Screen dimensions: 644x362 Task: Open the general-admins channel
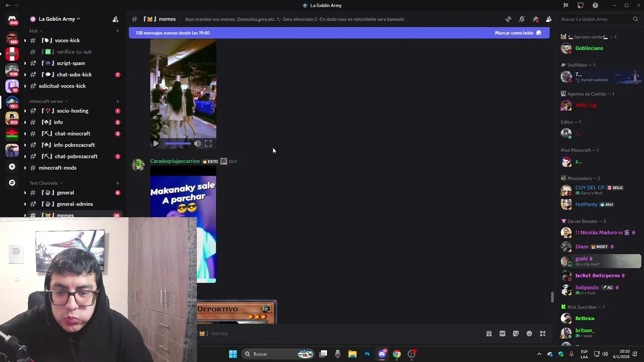(x=73, y=204)
